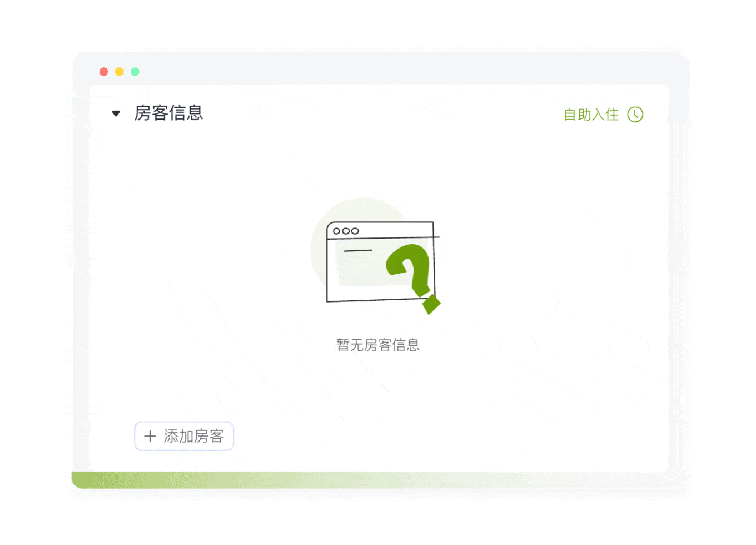Collapse the 房客信息 section triangle
Viewport: 756px width, 545px height.
(x=116, y=113)
